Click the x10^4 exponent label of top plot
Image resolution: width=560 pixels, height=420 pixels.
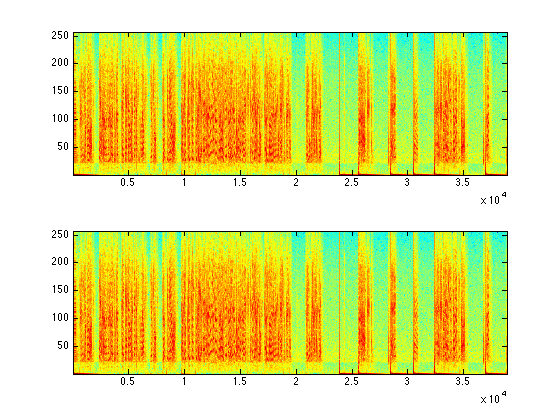click(494, 199)
